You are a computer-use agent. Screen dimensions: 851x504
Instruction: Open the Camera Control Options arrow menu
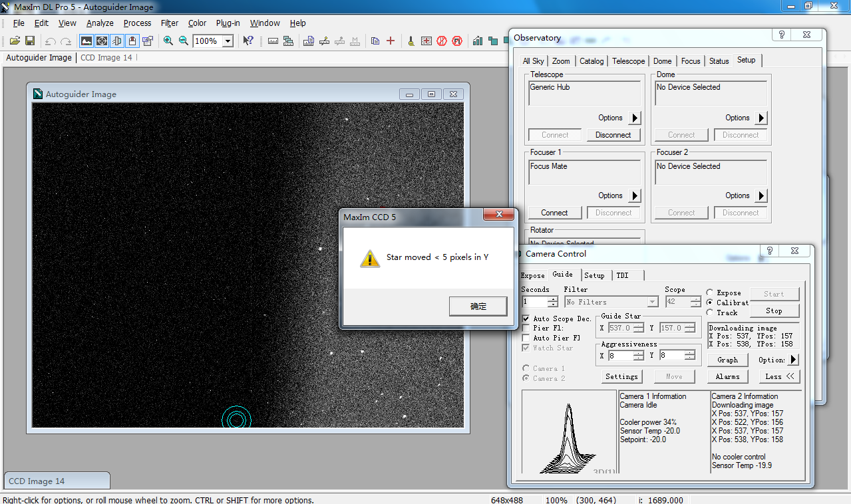pos(793,360)
